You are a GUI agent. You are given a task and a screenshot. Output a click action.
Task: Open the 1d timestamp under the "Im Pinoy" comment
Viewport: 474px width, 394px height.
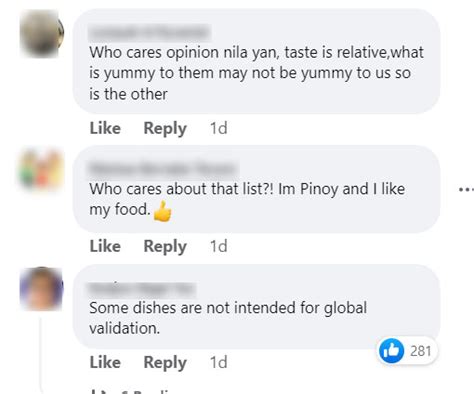click(x=219, y=246)
